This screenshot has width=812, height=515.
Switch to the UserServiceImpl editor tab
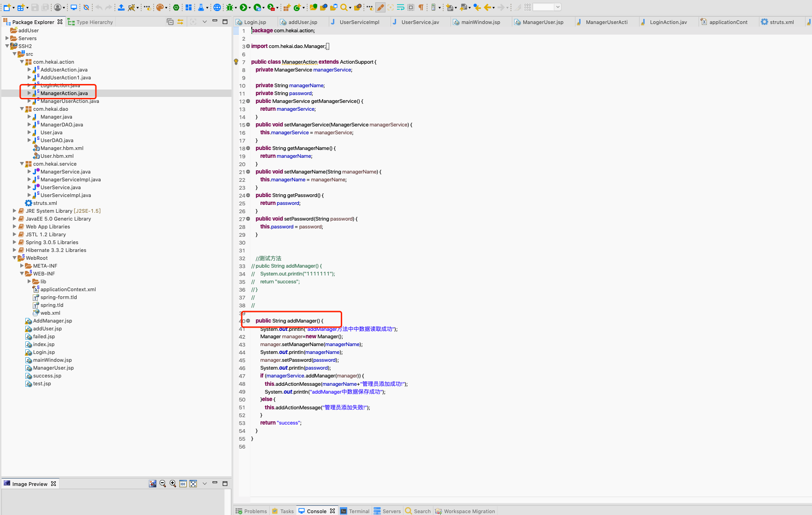click(x=359, y=22)
